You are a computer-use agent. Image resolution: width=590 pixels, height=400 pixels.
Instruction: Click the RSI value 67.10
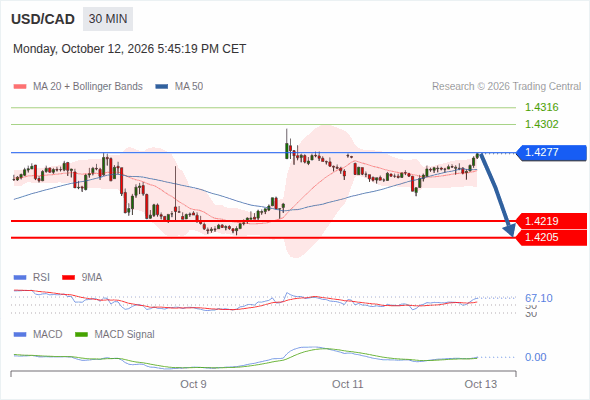tap(539, 298)
